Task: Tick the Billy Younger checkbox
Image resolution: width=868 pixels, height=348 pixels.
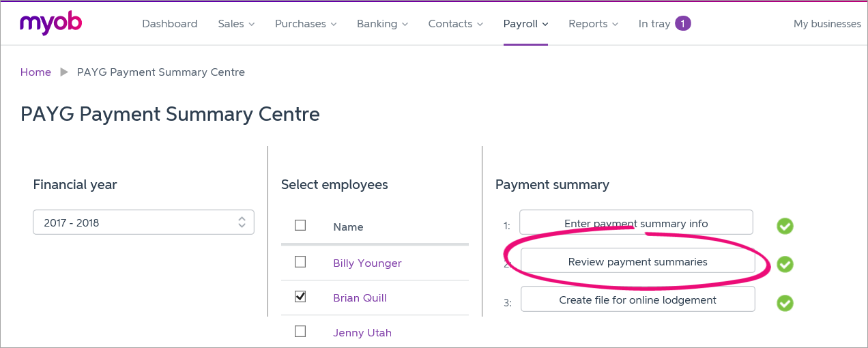Action: (300, 261)
